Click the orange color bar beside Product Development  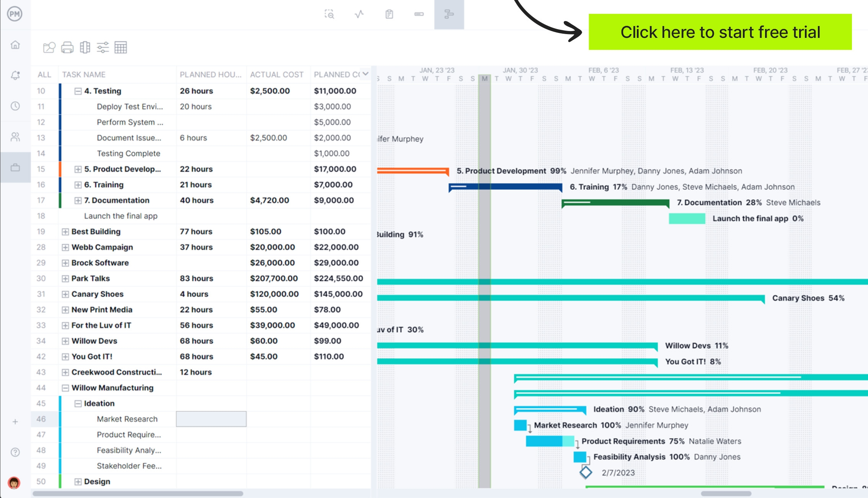pyautogui.click(x=59, y=169)
